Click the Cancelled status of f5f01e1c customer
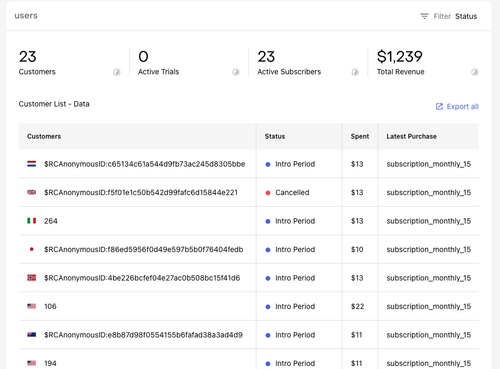This screenshot has width=500, height=369. point(292,193)
